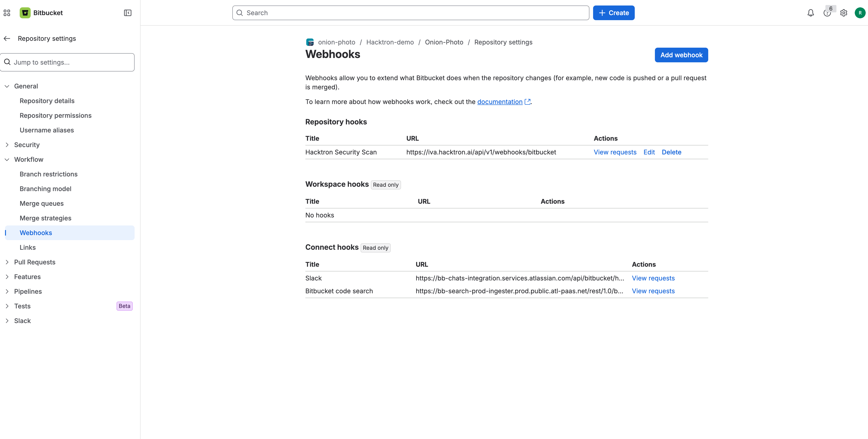Click the 'Slack' title in Connect hooks
This screenshot has width=868, height=439.
coord(313,278)
